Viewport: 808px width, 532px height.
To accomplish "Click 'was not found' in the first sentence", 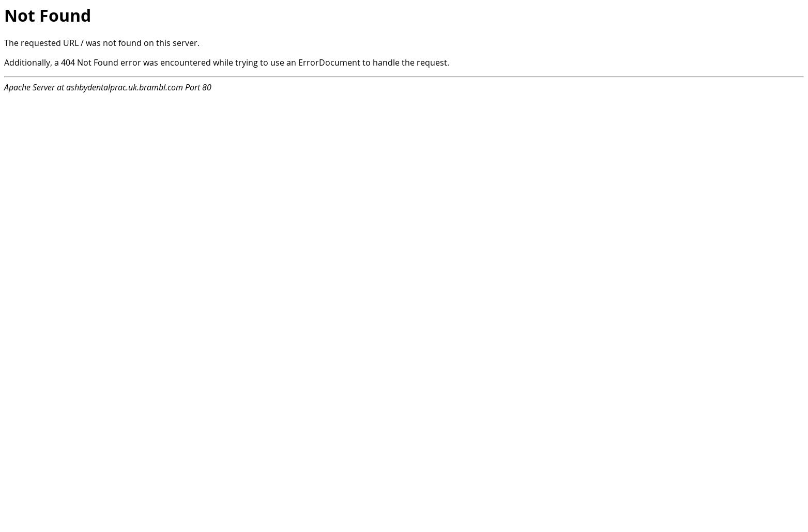I will coord(114,43).
